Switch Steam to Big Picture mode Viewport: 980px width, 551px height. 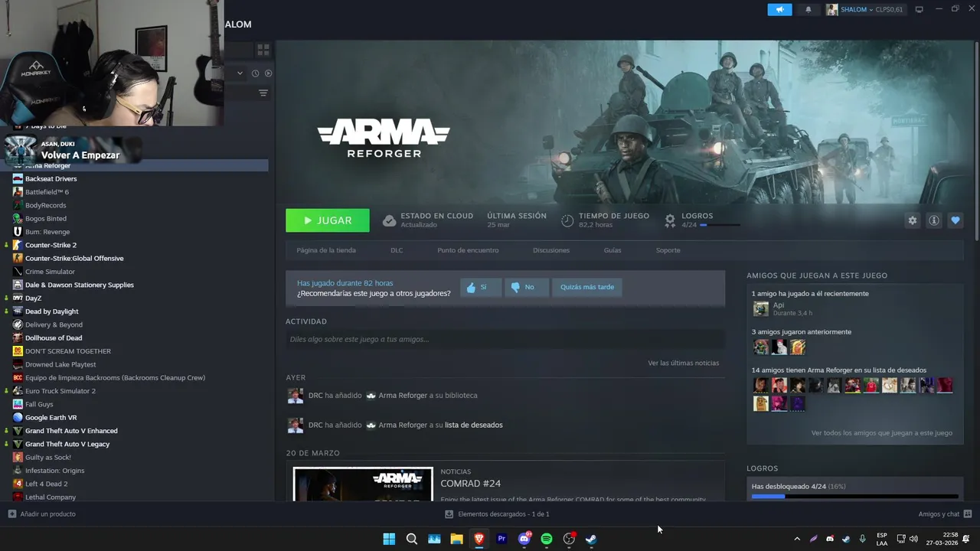(x=920, y=9)
